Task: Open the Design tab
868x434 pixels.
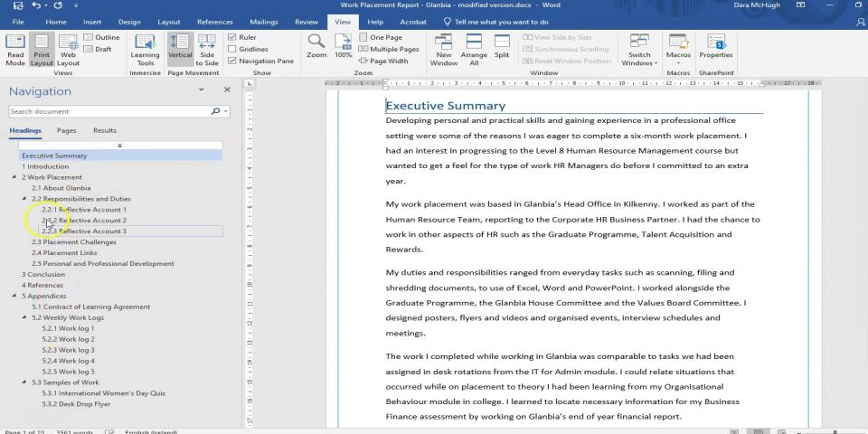Action: (x=129, y=22)
